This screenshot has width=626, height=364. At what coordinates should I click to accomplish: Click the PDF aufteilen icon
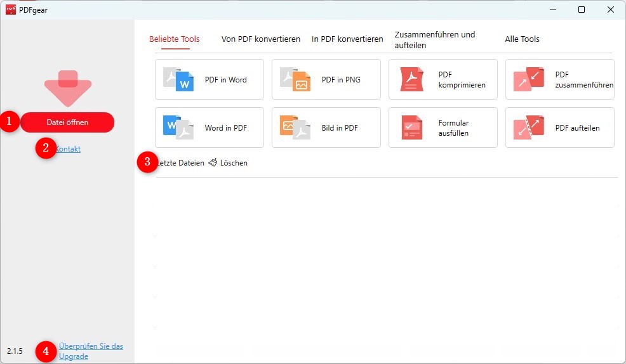(x=529, y=127)
